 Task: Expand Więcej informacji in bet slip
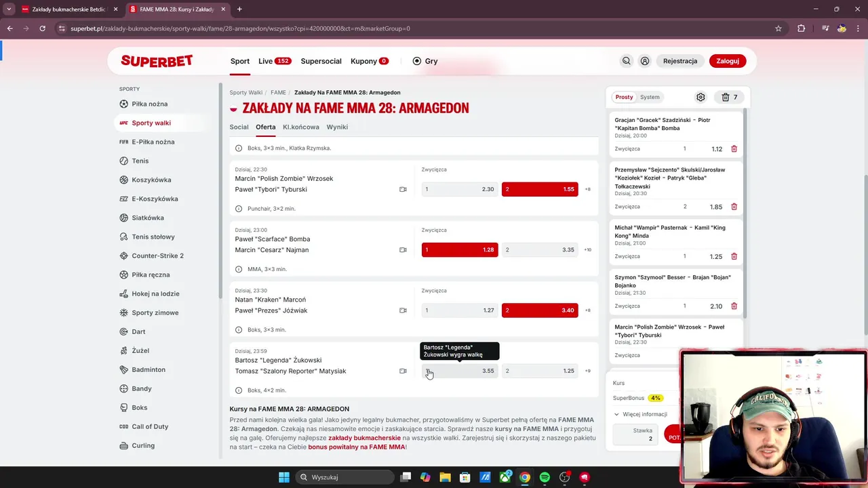click(x=640, y=414)
